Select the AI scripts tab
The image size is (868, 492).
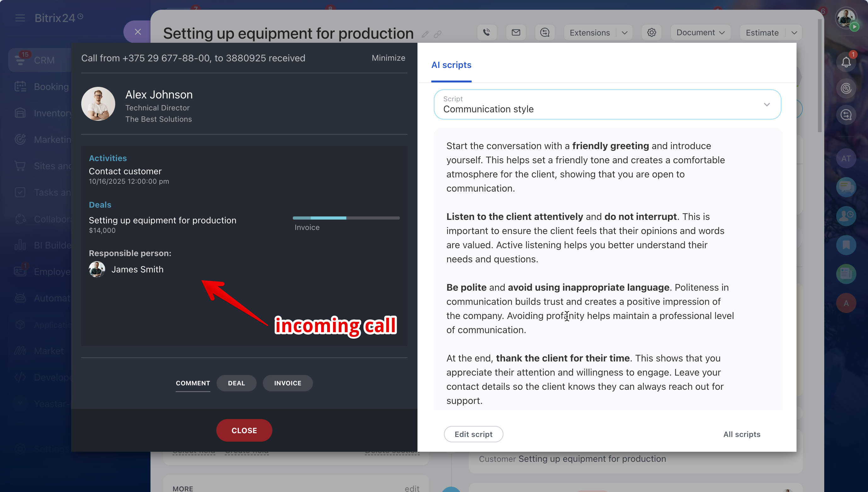pyautogui.click(x=451, y=65)
